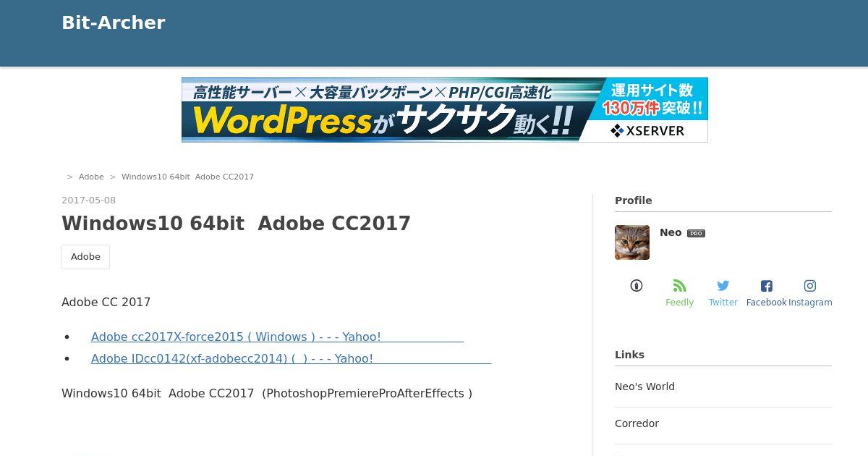Click the 2017-05-08 post date
Viewport: 868px width, 456px height.
88,200
